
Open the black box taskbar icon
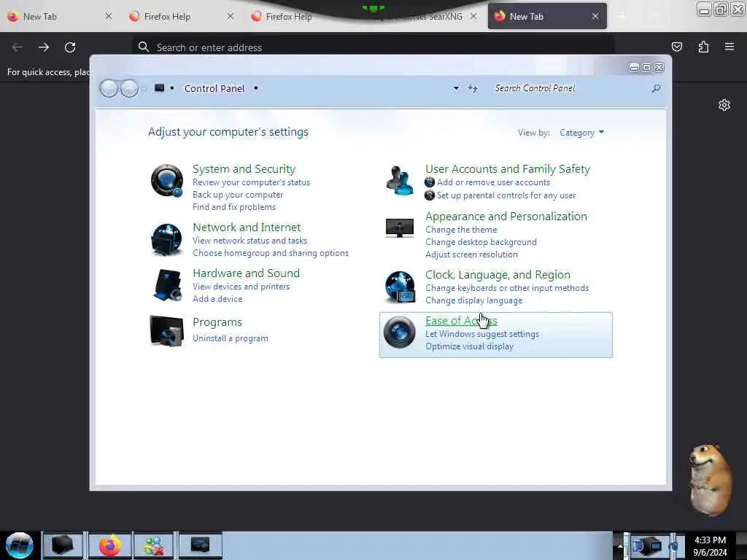(63, 545)
